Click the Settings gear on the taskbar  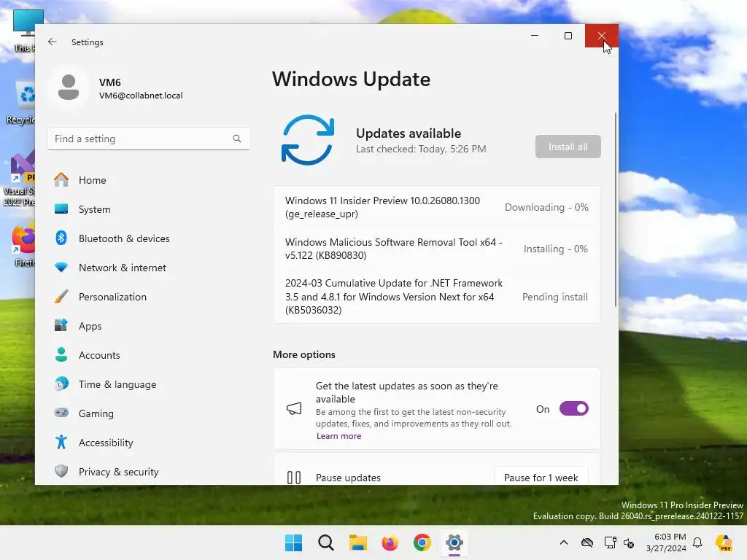coord(454,542)
